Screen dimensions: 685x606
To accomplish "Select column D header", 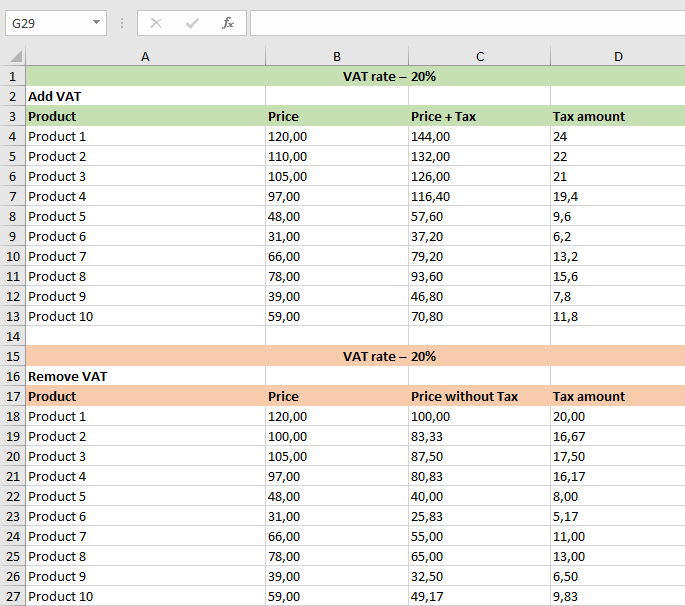I will tap(617, 57).
